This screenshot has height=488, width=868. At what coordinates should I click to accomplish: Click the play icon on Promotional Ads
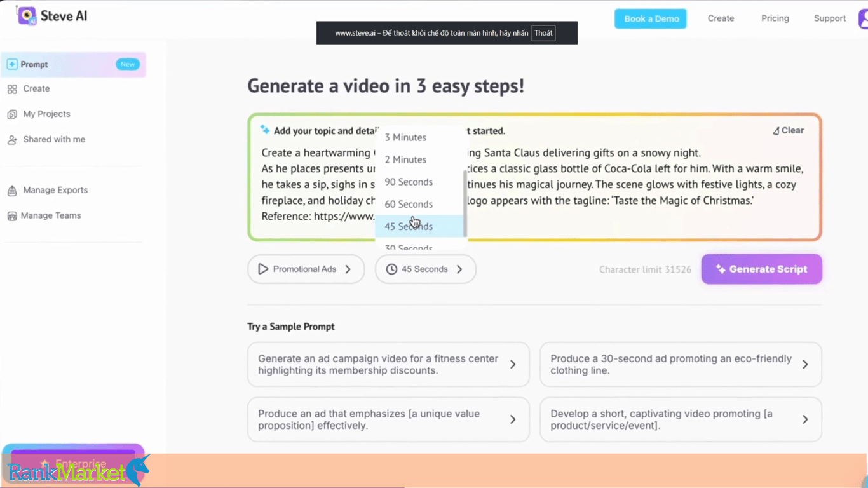(x=263, y=269)
